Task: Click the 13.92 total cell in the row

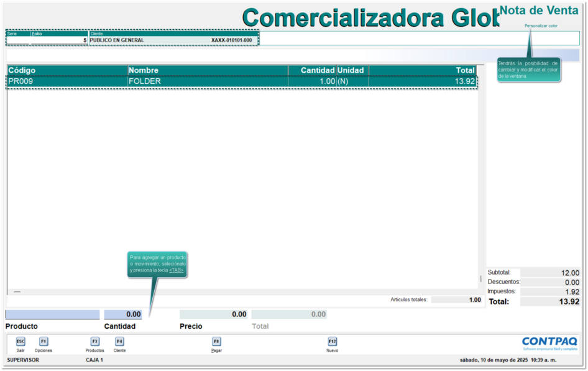Action: tap(423, 81)
